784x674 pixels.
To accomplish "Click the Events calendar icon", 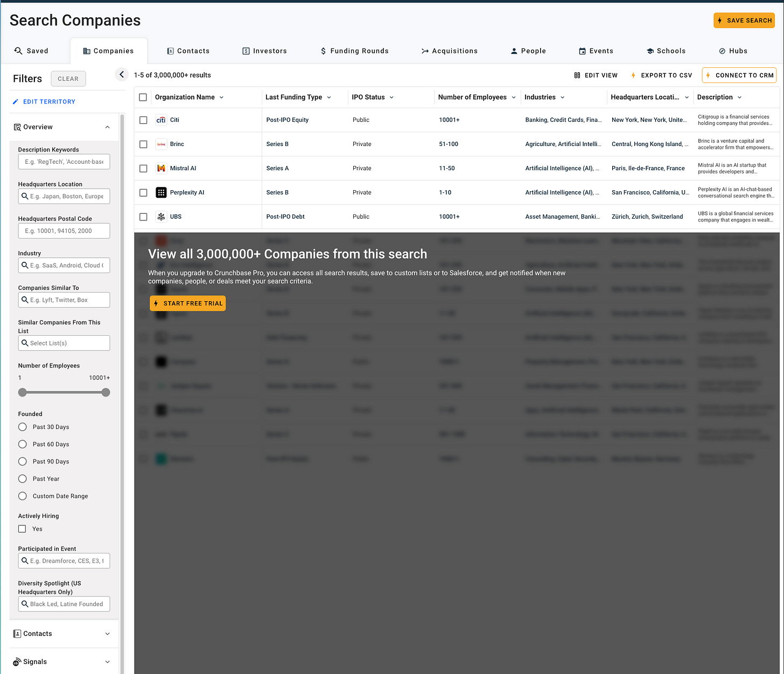I will [582, 51].
